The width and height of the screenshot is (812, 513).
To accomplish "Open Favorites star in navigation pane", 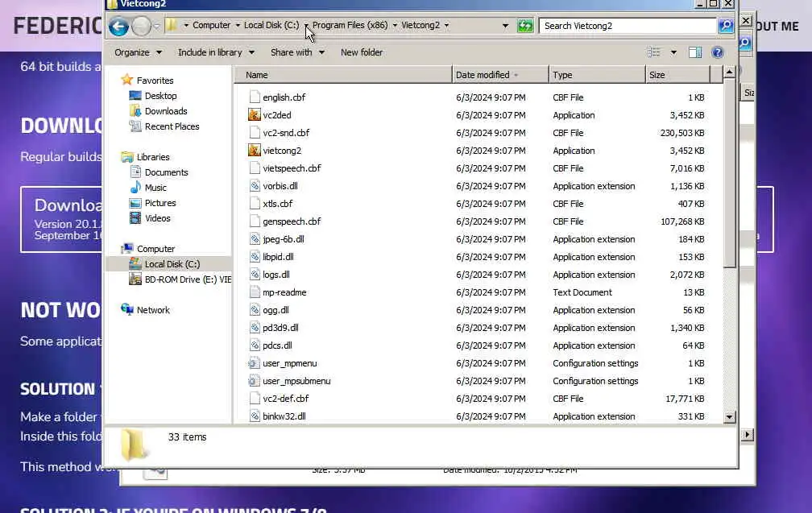I will pyautogui.click(x=127, y=81).
